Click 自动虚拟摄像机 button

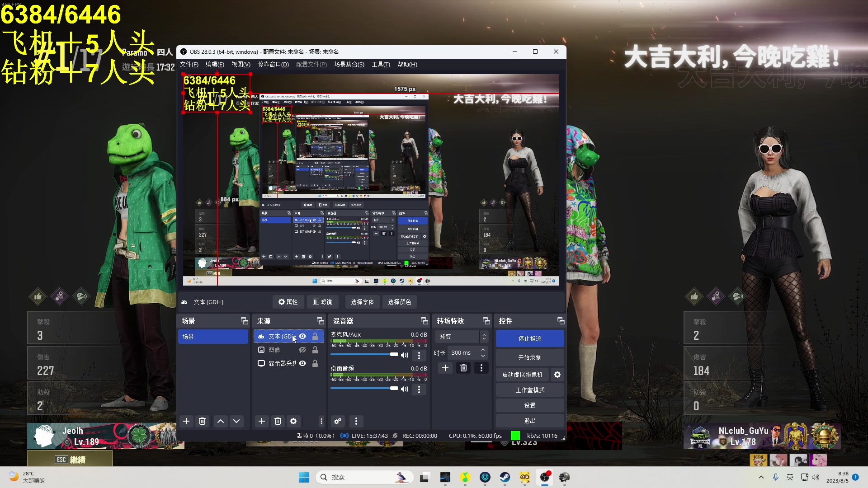point(522,375)
